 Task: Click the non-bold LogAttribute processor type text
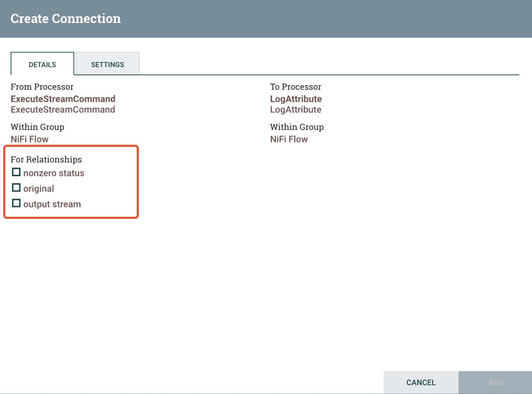tap(296, 110)
